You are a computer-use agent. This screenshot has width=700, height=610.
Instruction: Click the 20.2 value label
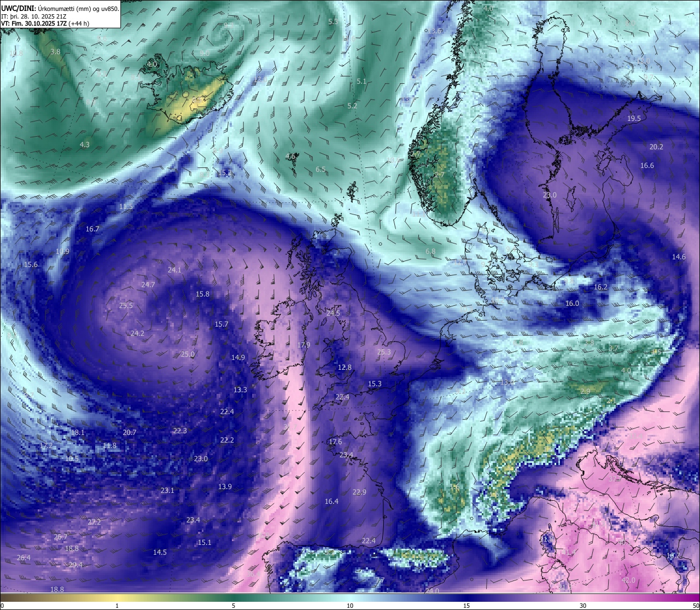coord(656,147)
